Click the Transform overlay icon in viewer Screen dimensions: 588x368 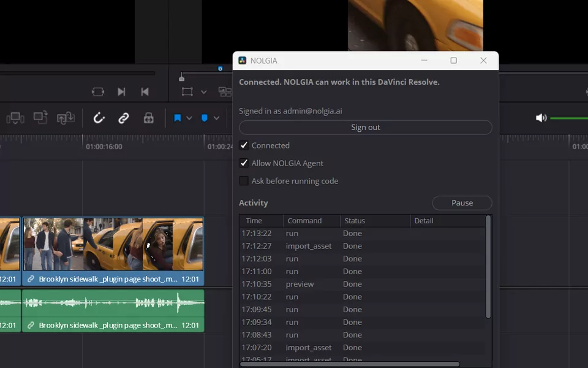(x=187, y=91)
